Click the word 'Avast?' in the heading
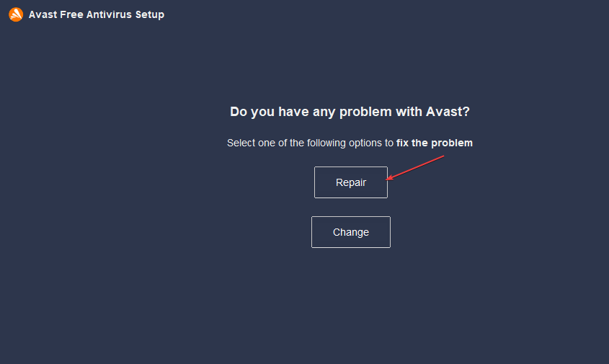 [448, 112]
